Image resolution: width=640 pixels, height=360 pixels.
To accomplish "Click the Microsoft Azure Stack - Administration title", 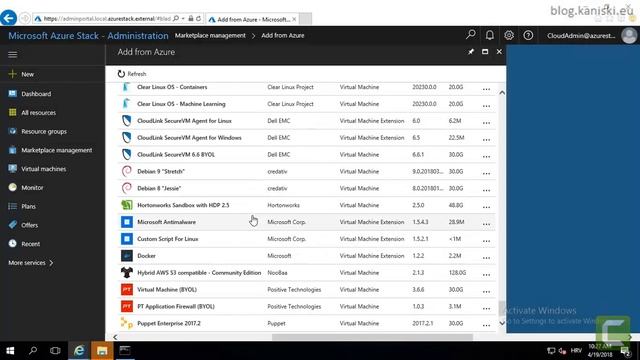I will [x=88, y=36].
